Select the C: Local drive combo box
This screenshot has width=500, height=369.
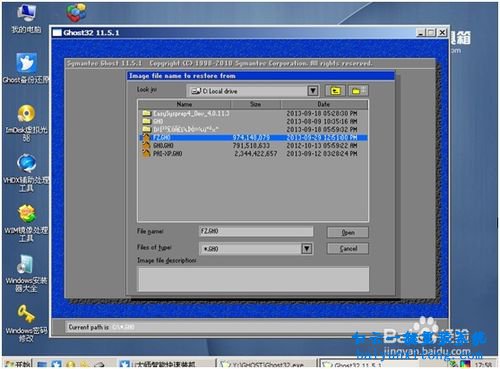click(253, 91)
